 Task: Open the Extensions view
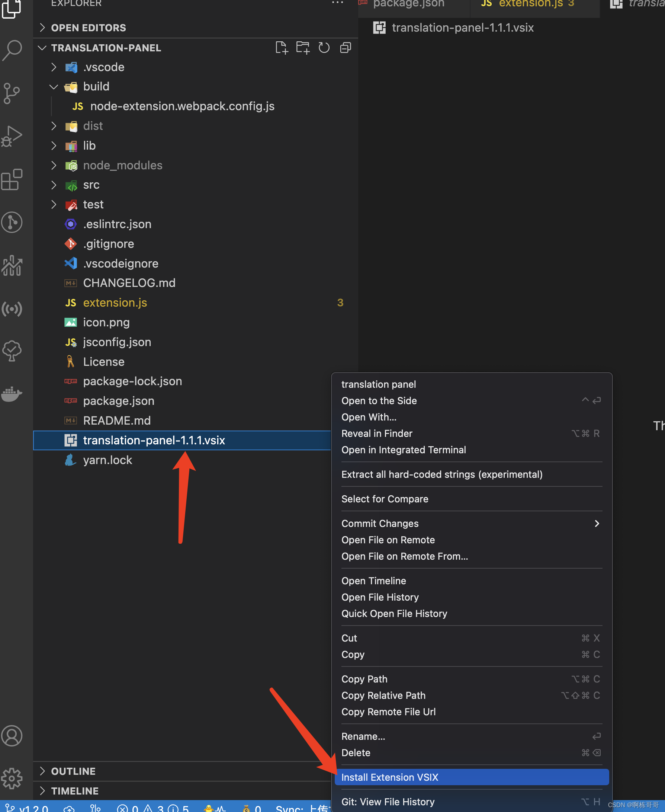coord(12,179)
